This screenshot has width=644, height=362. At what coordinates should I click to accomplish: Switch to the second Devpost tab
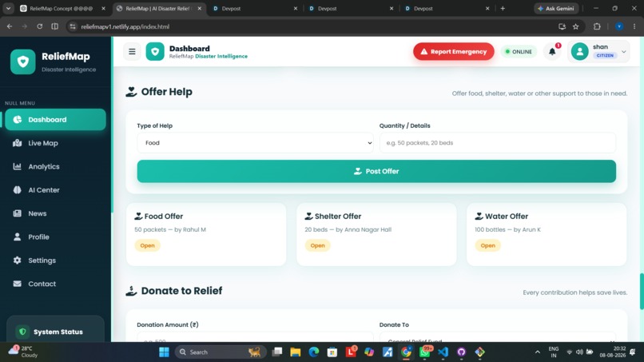tap(351, 8)
